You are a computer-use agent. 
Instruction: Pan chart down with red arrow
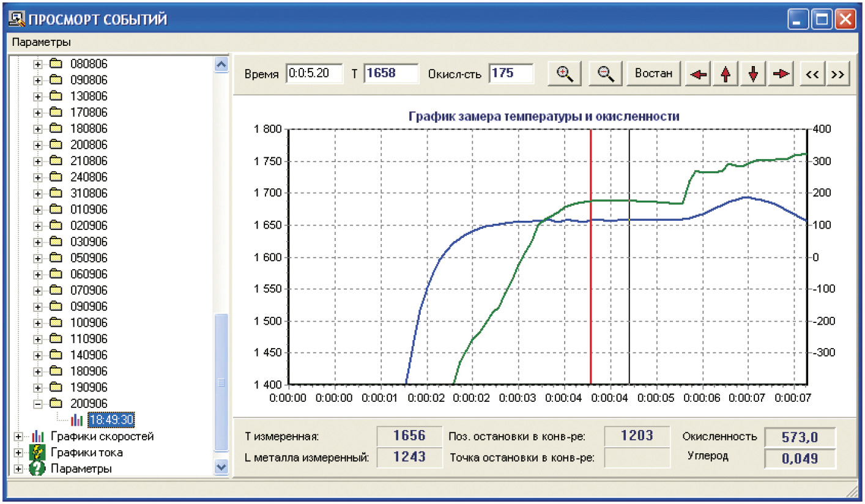[753, 74]
